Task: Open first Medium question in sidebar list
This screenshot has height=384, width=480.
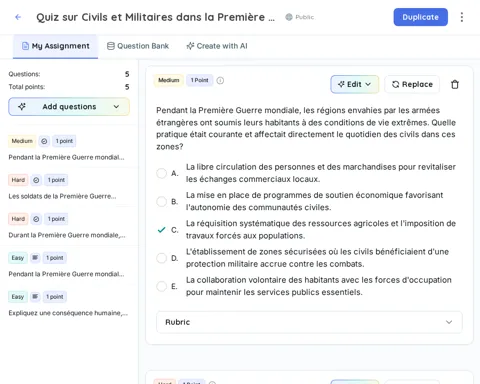Action: point(69,149)
